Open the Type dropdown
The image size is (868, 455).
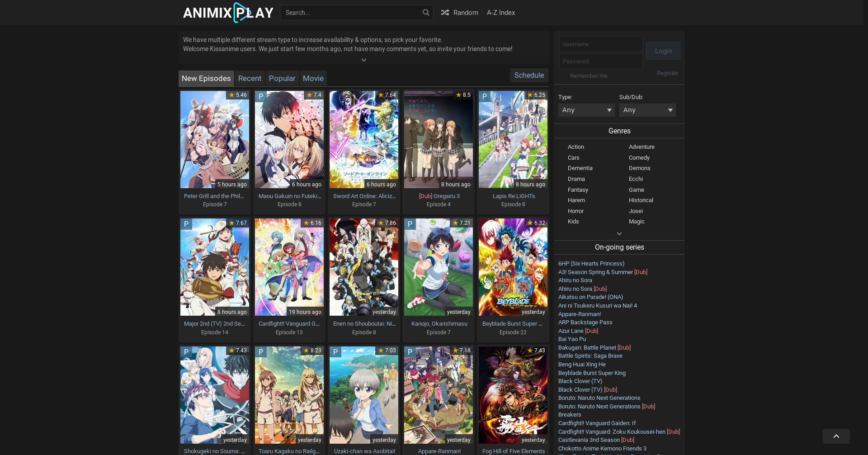586,110
